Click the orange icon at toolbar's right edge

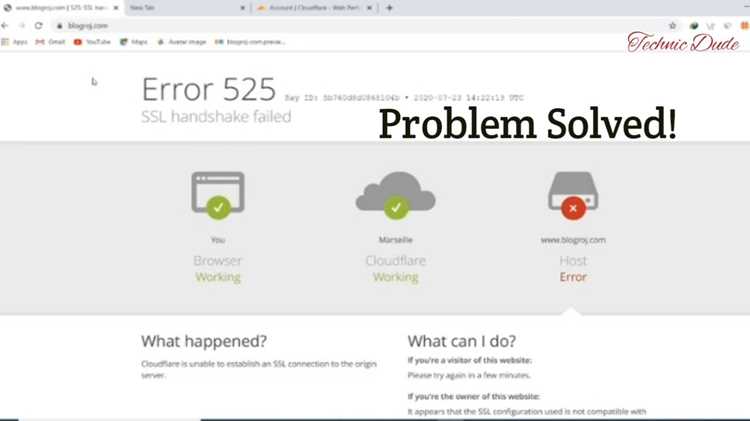pyautogui.click(x=745, y=26)
